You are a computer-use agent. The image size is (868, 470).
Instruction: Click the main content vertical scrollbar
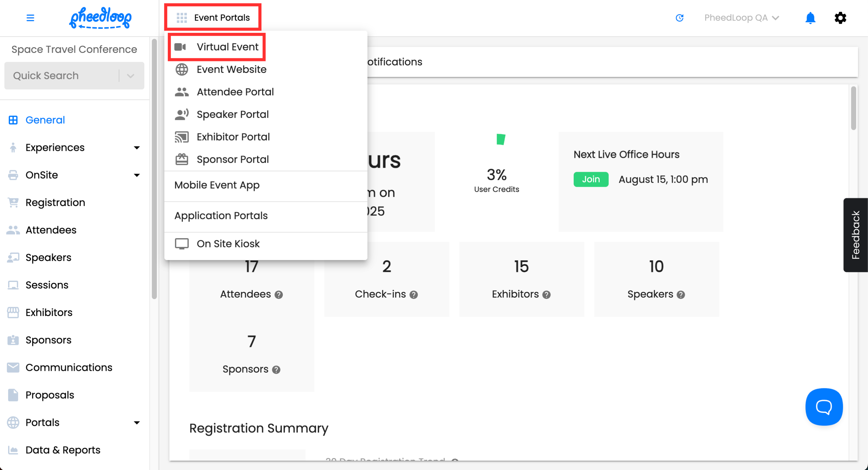853,108
